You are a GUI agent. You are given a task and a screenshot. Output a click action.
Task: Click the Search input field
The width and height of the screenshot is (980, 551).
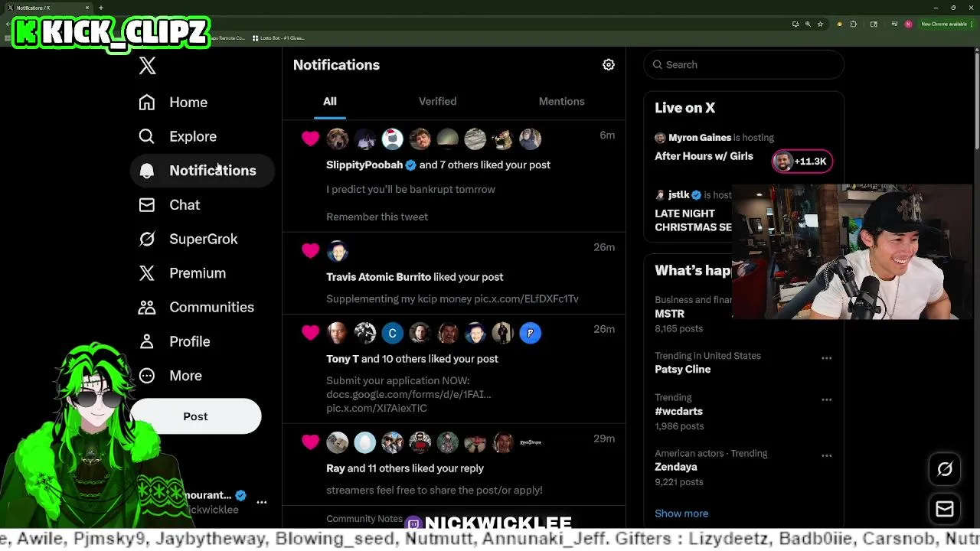click(744, 65)
